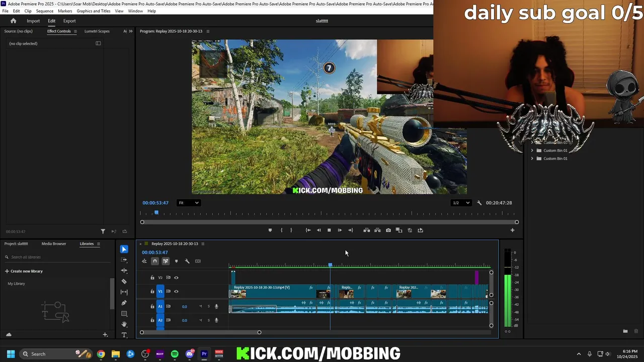This screenshot has width=644, height=362.
Task: Select the Razor tool
Action: coord(124,282)
